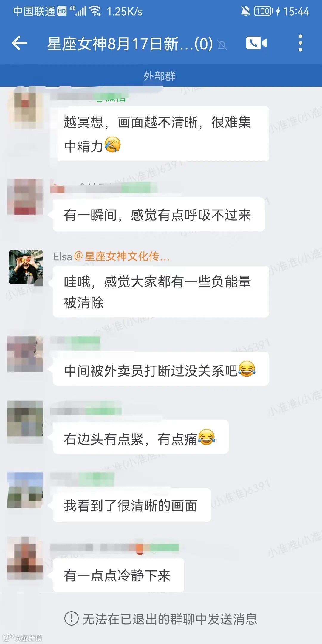This screenshot has height=644, width=322.
Task: Tap the back arrow in header
Action: [19, 43]
